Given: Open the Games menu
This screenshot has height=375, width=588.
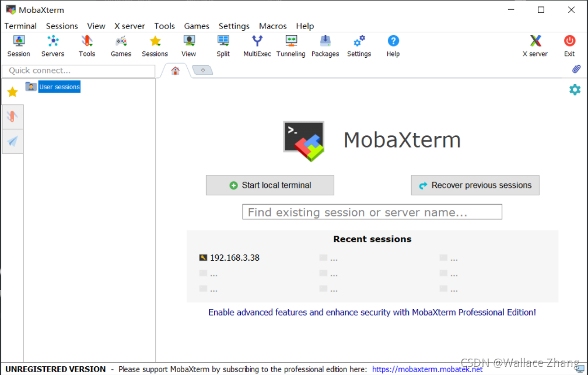Looking at the screenshot, I should 197,26.
